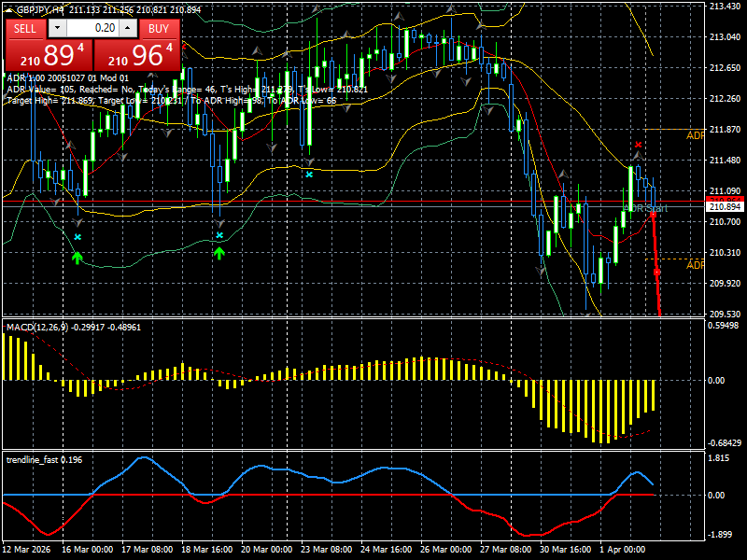747x560 pixels.
Task: Click the '12 Mar 2026' time axis label
Action: pyautogui.click(x=27, y=550)
